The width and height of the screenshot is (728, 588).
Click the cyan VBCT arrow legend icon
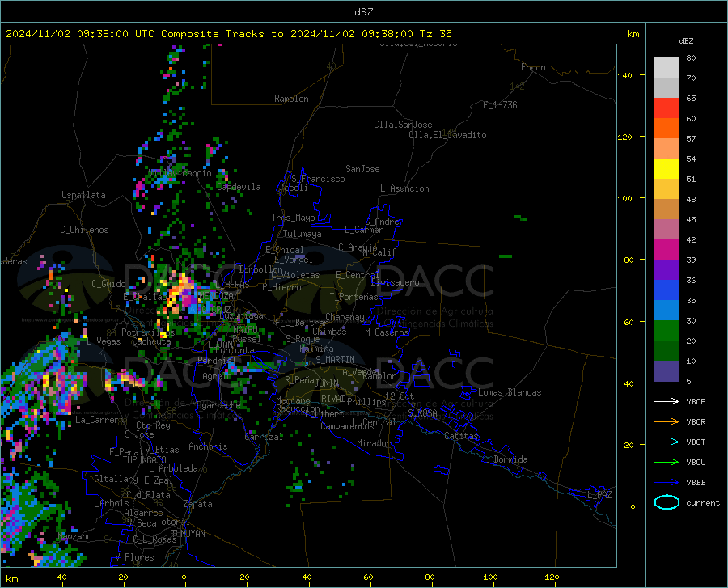667,442
